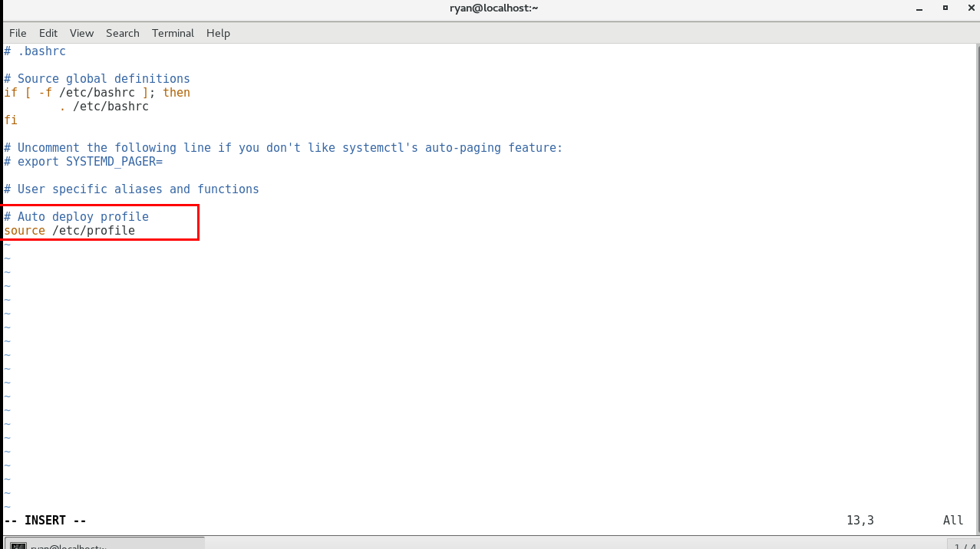The height and width of the screenshot is (549, 980).
Task: Click the '-- INSERT --' mode indicator
Action: [45, 521]
